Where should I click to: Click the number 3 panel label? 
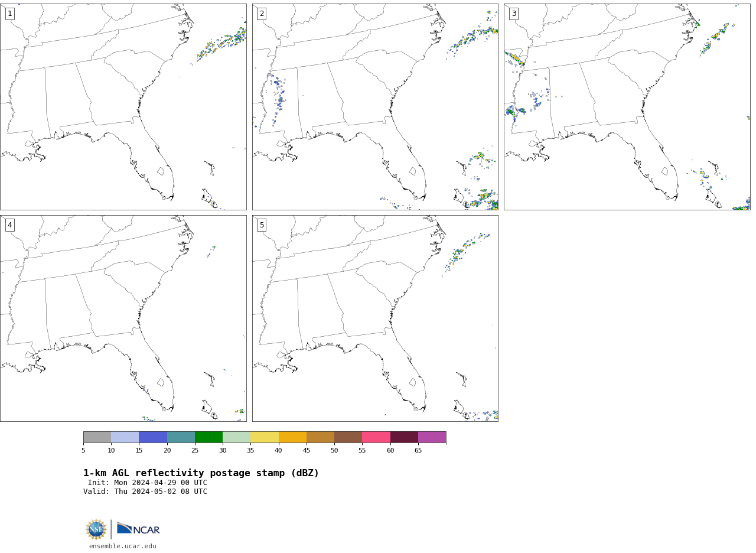pyautogui.click(x=514, y=14)
